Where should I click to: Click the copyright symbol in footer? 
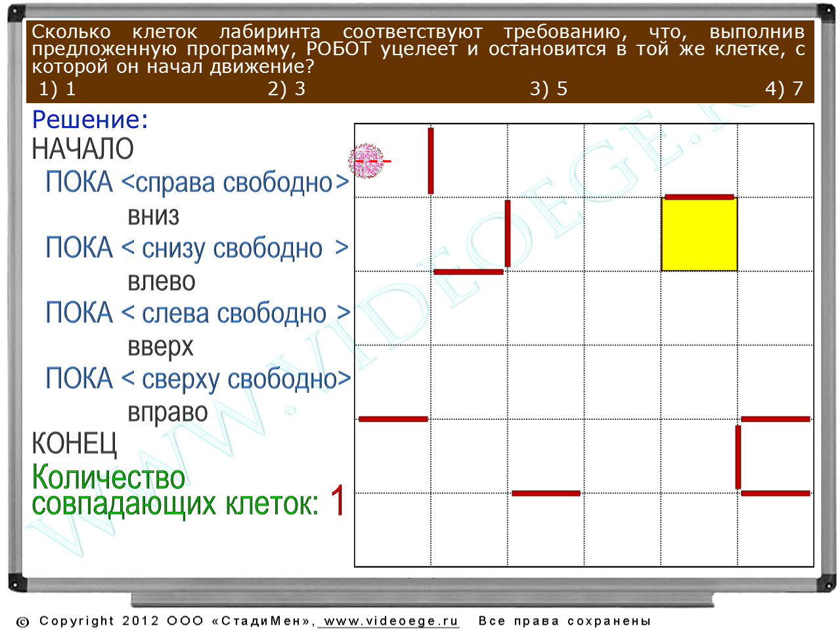tap(23, 621)
